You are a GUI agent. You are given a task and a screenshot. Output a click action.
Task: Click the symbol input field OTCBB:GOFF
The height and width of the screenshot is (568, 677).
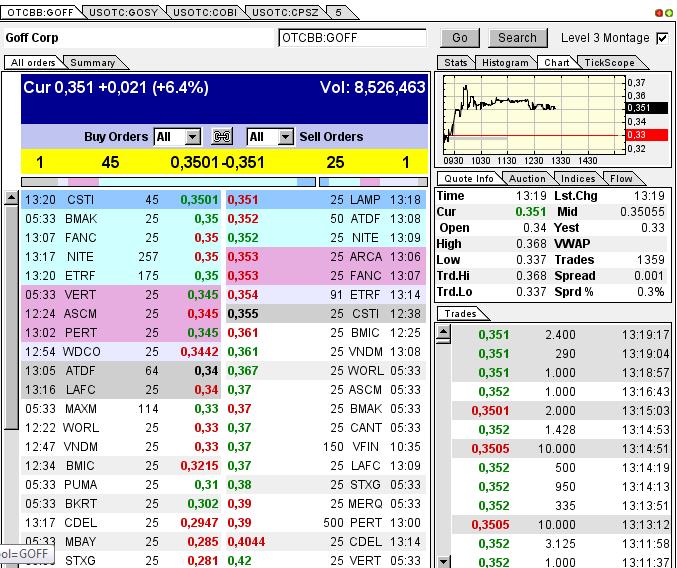pos(352,38)
